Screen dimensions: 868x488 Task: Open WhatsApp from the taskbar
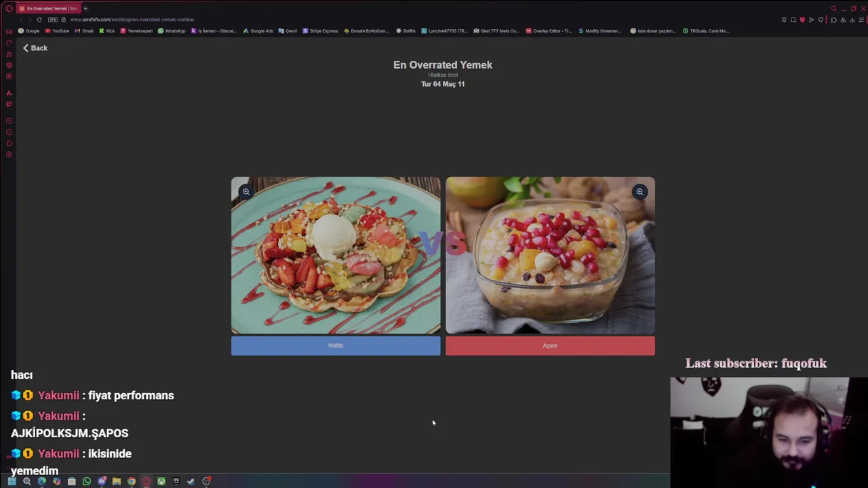[87, 481]
